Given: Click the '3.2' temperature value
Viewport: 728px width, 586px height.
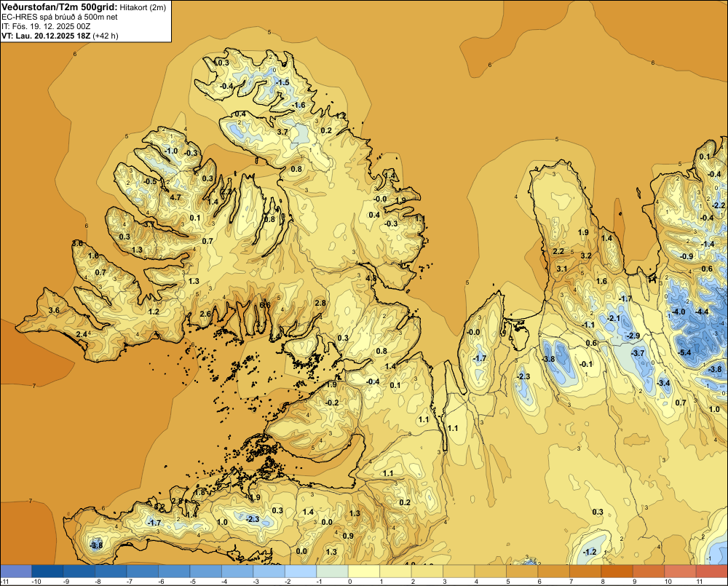Looking at the screenshot, I should pyautogui.click(x=586, y=256).
